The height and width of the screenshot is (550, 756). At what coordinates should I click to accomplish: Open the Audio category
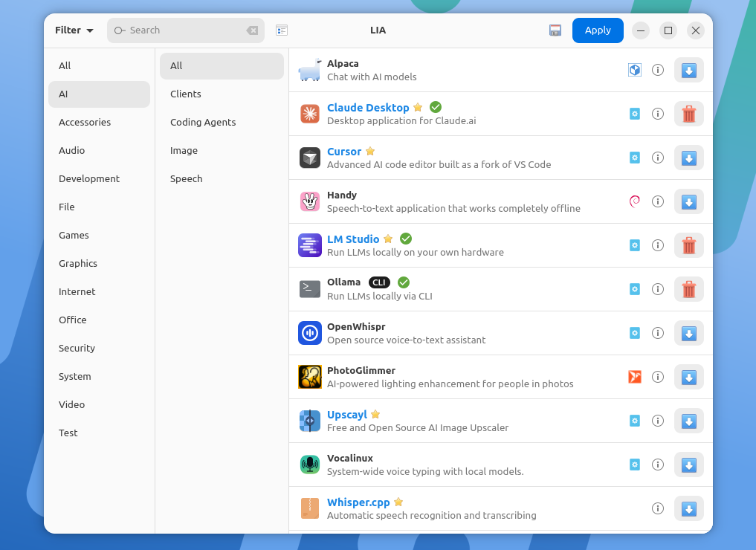(99, 150)
